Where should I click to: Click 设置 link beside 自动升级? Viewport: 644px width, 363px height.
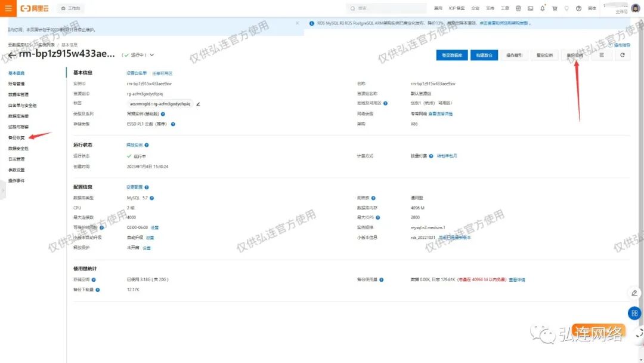coord(150,238)
